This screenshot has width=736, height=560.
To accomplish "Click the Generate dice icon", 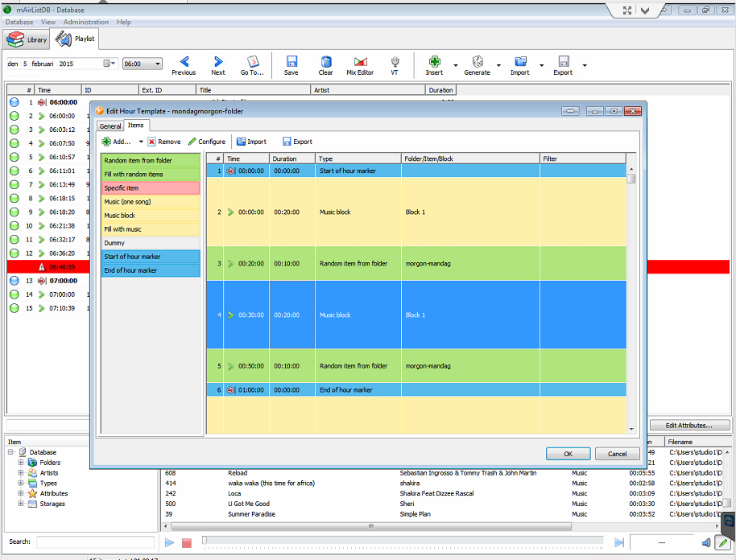I will point(477,63).
